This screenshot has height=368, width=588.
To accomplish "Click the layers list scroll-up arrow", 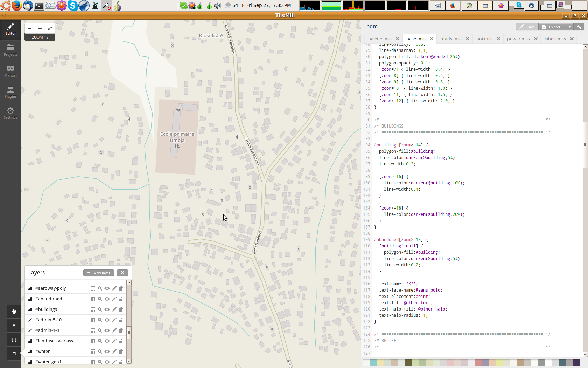I will pos(129,282).
